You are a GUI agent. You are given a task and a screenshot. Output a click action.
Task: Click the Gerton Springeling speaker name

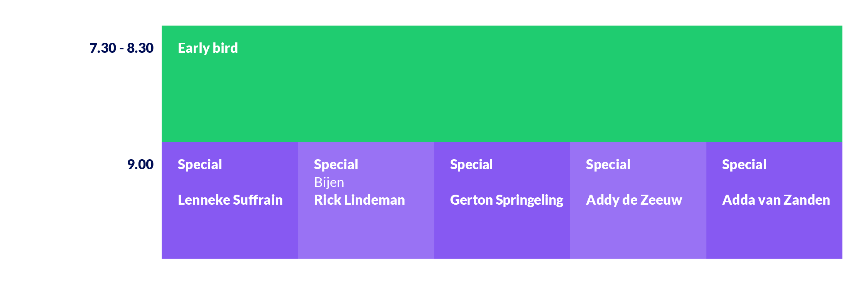pos(507,200)
